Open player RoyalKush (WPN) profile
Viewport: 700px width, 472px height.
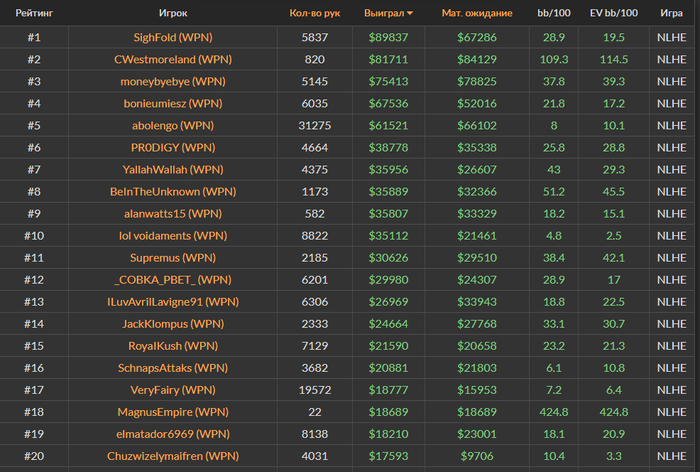click(x=173, y=346)
